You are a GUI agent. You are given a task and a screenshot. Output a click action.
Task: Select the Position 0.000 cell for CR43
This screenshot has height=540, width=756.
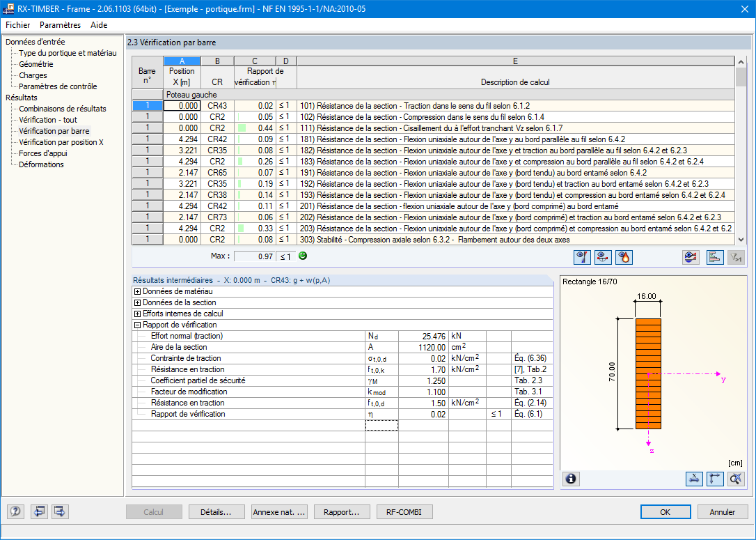(182, 106)
